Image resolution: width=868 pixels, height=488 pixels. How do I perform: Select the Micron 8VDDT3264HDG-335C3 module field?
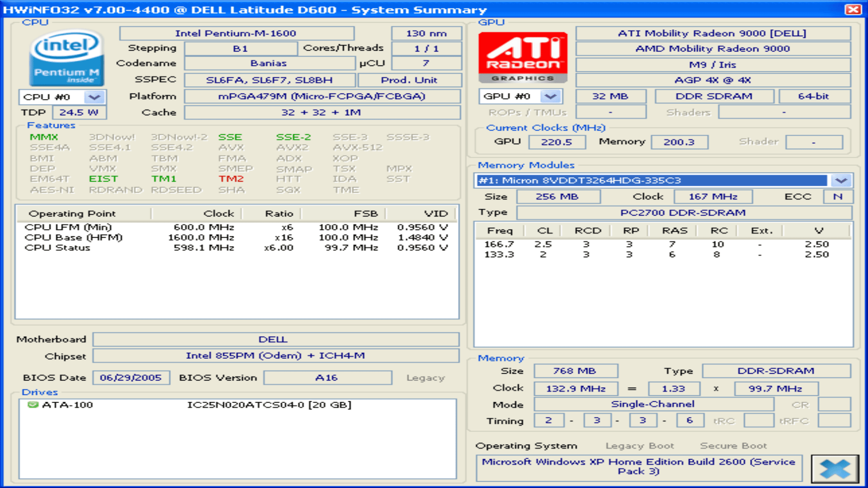[x=652, y=180]
